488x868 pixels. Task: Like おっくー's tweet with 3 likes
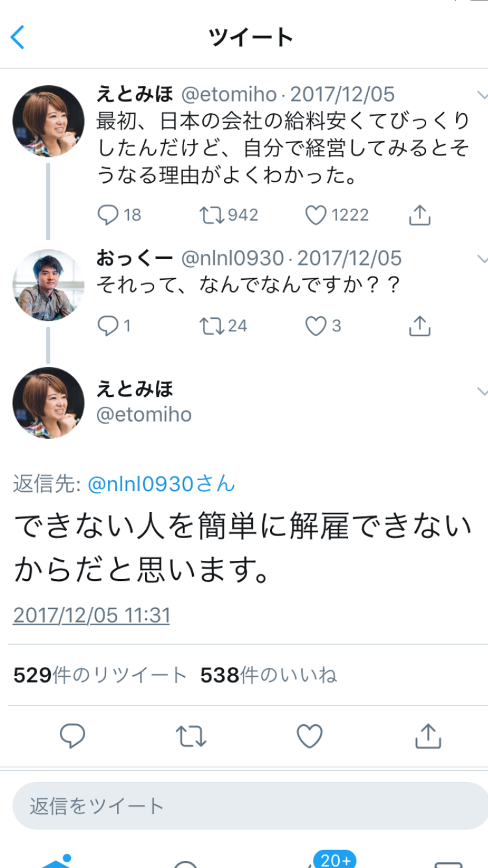(x=316, y=325)
